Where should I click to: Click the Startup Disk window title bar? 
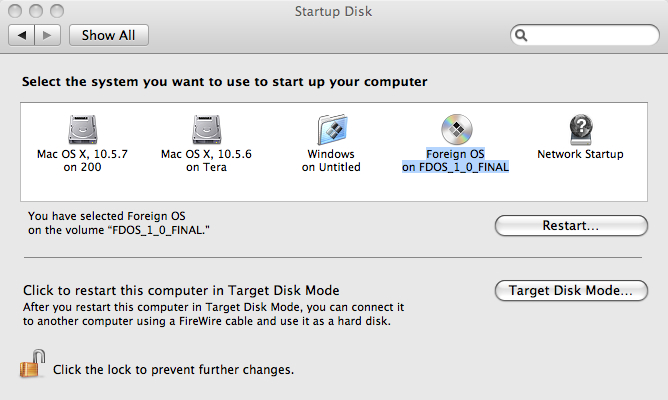334,11
